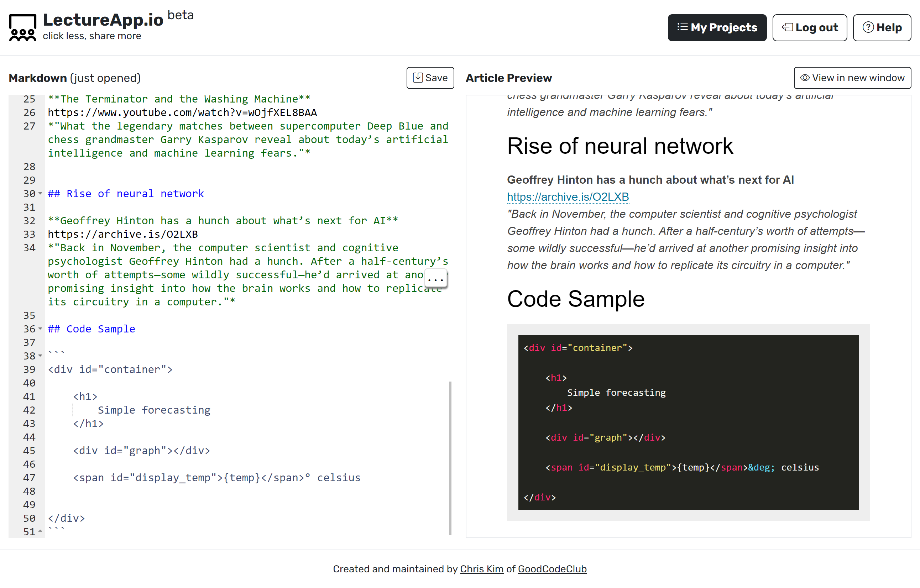The height and width of the screenshot is (588, 920).
Task: Click the question mark Help icon
Action: (x=868, y=27)
